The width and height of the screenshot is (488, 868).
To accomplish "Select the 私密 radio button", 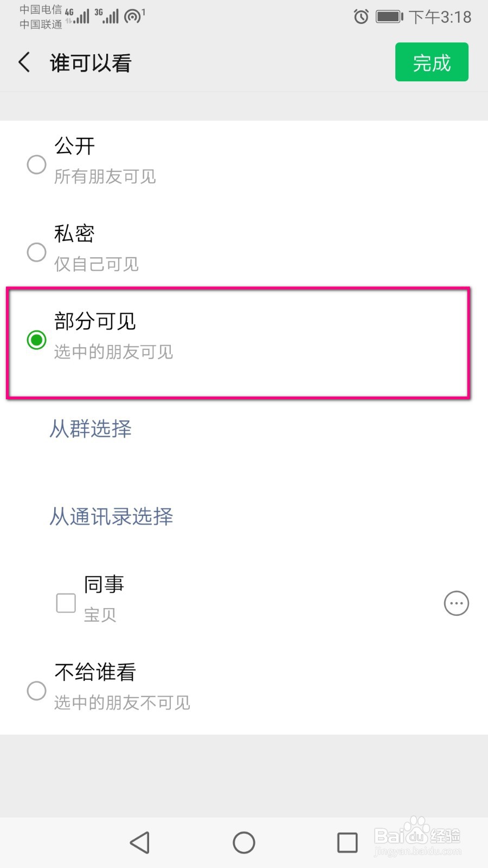I will click(36, 252).
